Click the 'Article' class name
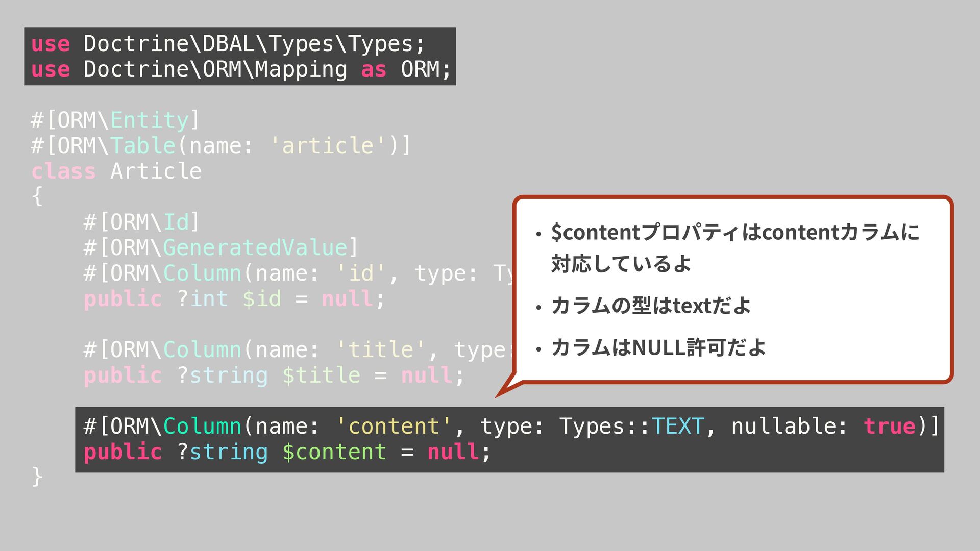 156,171
